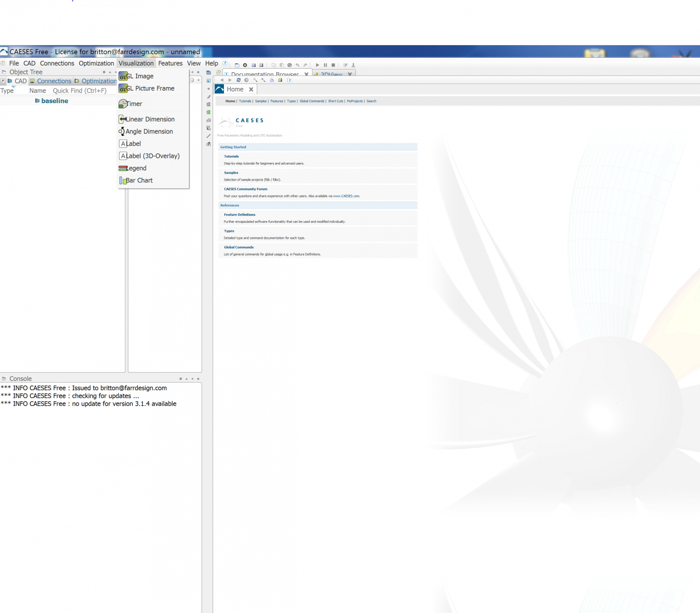This screenshot has width=700, height=613.
Task: Go back in documentation browser
Action: pos(222,80)
